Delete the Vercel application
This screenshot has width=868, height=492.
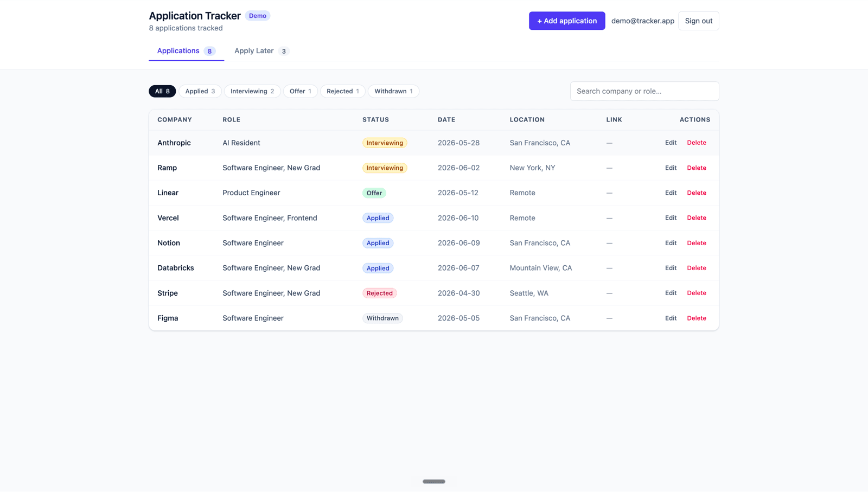coord(697,218)
